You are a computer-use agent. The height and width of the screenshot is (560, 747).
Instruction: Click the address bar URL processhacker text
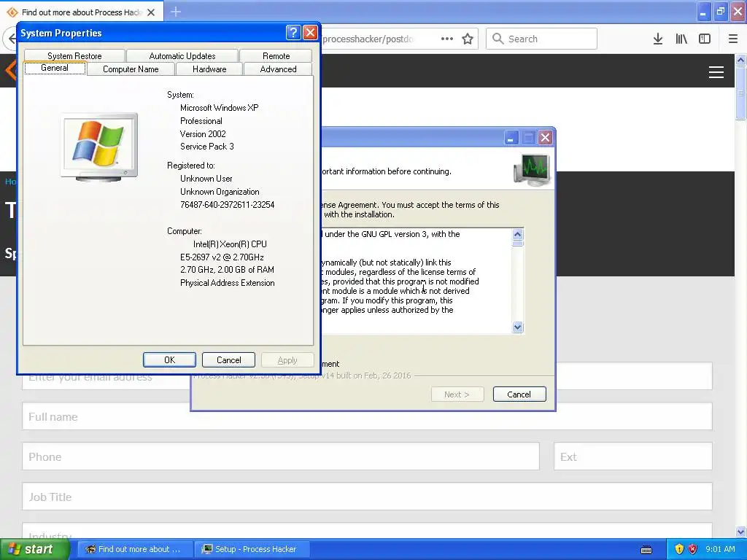click(x=368, y=39)
